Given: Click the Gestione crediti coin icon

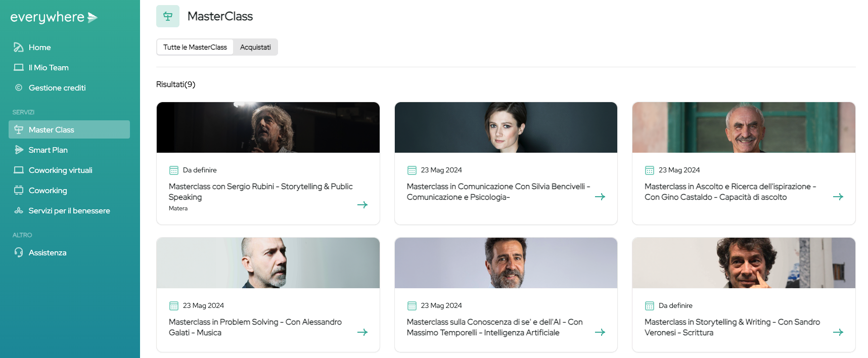Looking at the screenshot, I should pos(19,87).
